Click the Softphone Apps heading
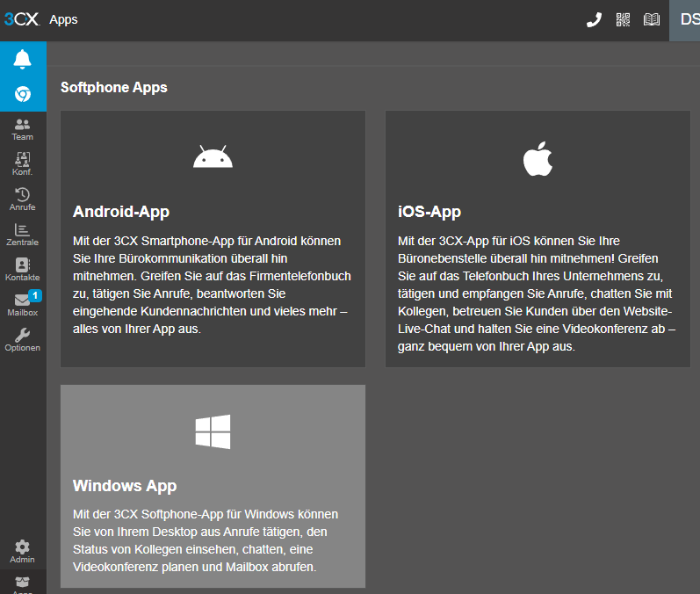Screen dimensions: 700x594 pyautogui.click(x=114, y=88)
